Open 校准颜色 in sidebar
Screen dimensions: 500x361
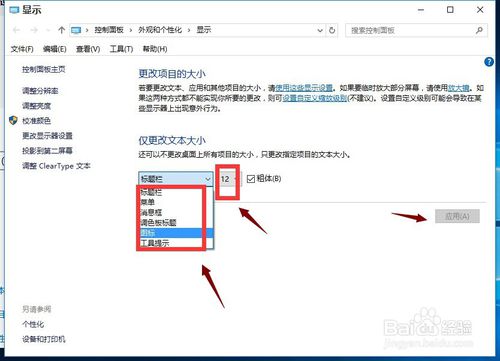(36, 121)
